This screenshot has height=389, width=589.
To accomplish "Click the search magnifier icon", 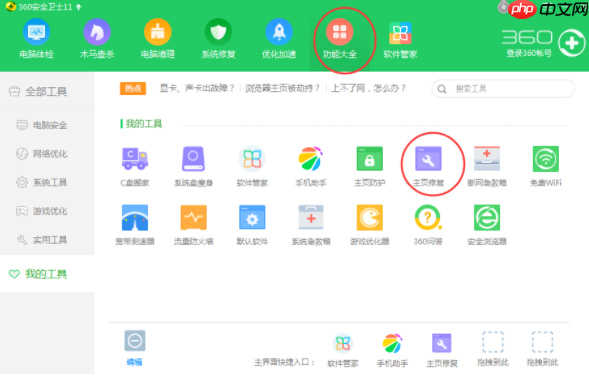I will pos(442,89).
